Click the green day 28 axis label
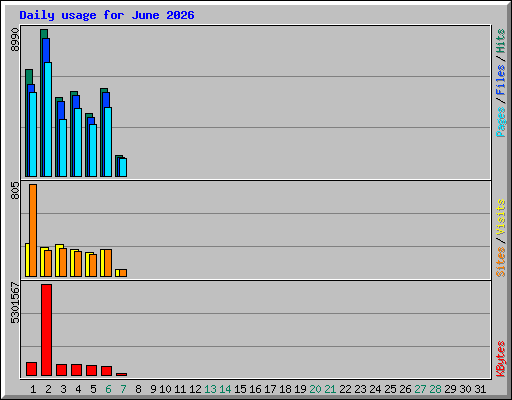The width and height of the screenshot is (512, 400). (x=435, y=389)
